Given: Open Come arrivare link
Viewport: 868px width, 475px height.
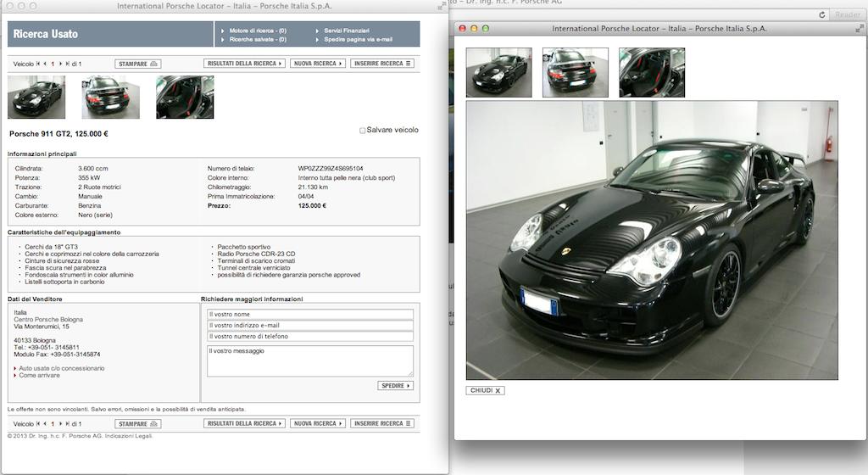Looking at the screenshot, I should click(39, 376).
